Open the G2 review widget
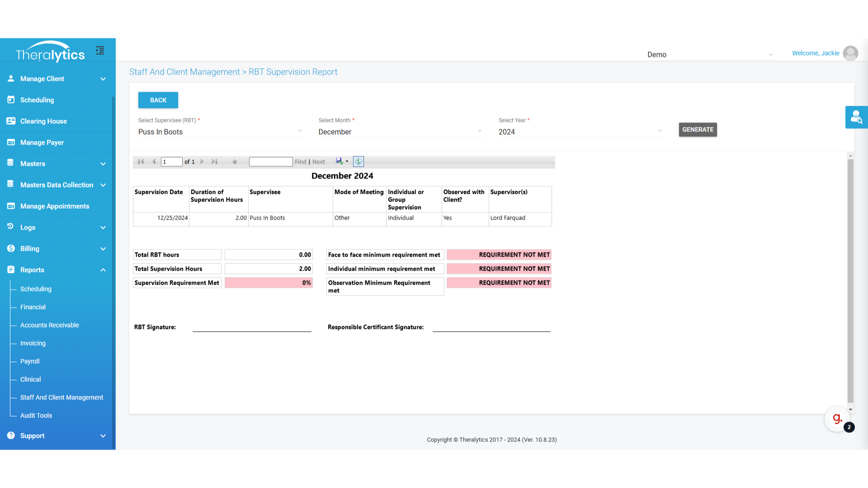Viewport: 868px width, 488px height. [837, 419]
